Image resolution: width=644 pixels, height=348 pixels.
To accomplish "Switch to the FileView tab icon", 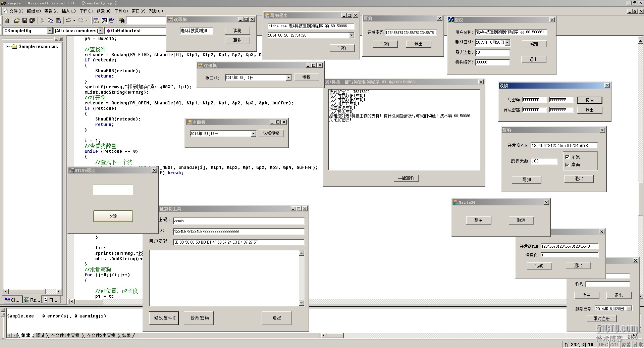I will pyautogui.click(x=46, y=300).
